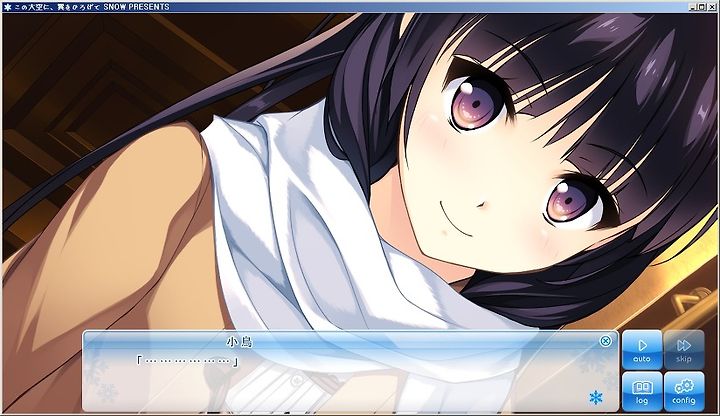Image resolution: width=720 pixels, height=416 pixels.
Task: Start auto-play with the auto button
Action: pyautogui.click(x=642, y=349)
